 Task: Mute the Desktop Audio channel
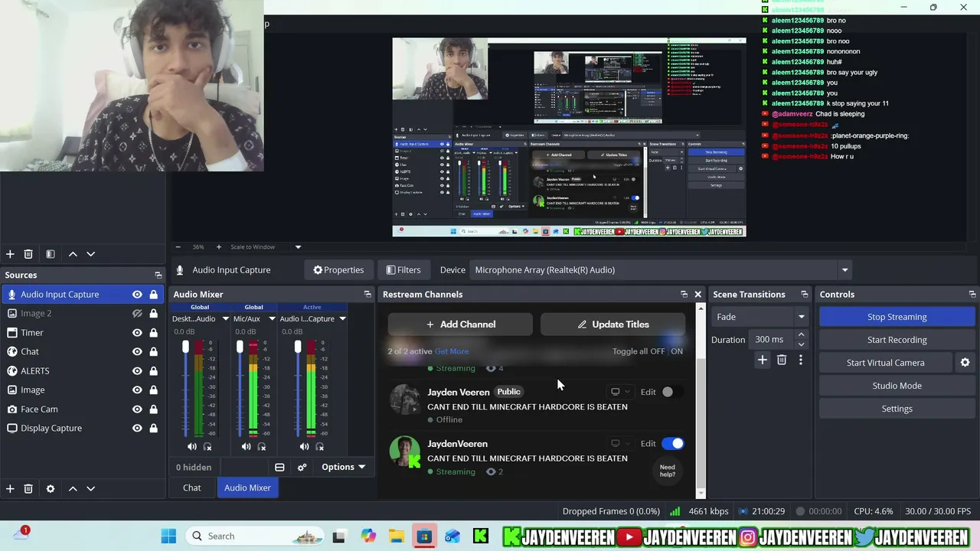click(x=192, y=447)
